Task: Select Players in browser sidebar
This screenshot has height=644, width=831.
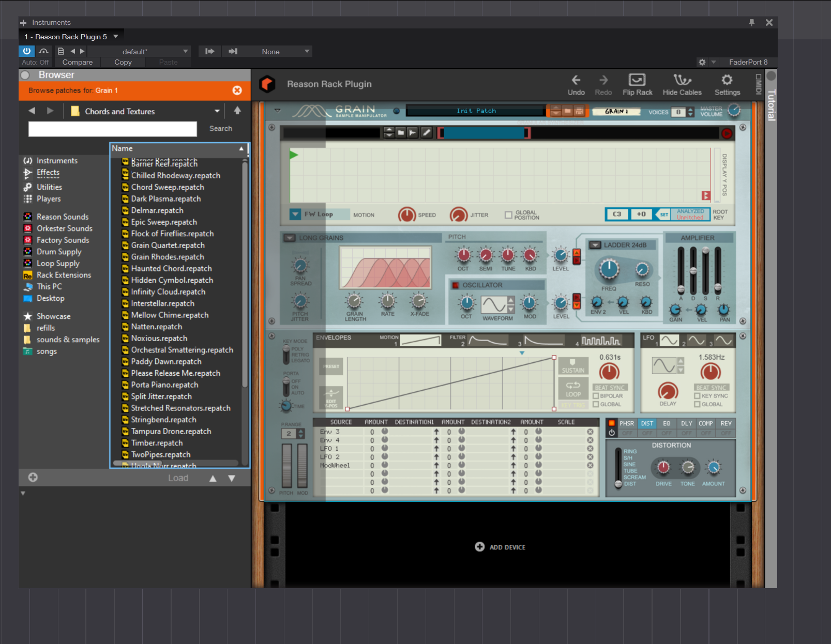Action: (49, 199)
